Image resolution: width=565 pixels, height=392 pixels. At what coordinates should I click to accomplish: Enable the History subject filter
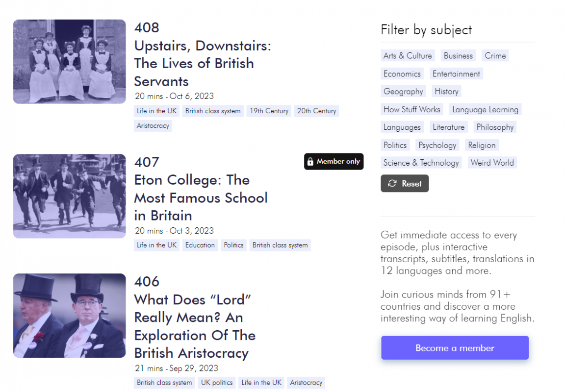446,92
